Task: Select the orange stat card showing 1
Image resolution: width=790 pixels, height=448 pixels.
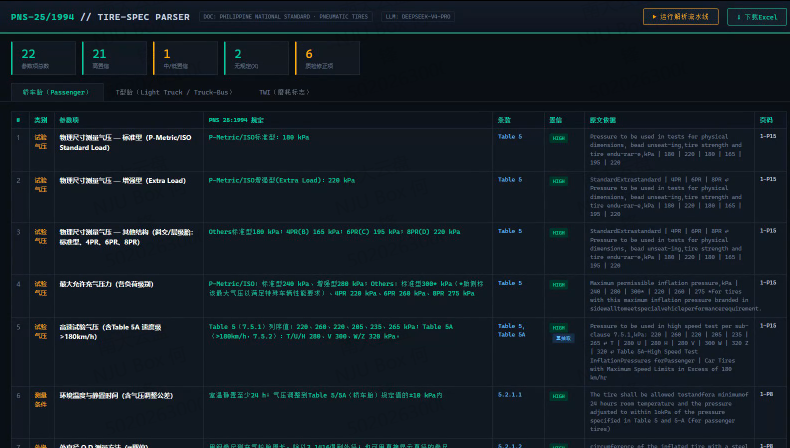Action: click(186, 58)
